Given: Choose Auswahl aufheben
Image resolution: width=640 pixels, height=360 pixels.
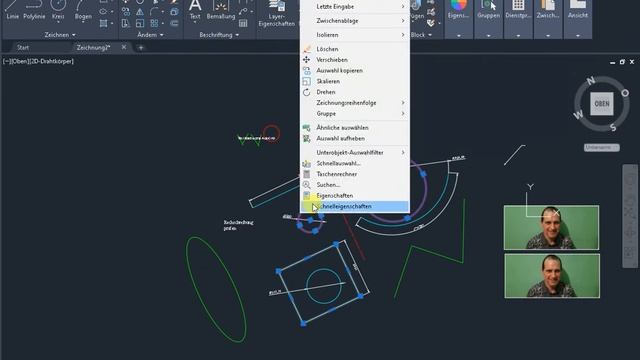Looking at the screenshot, I should click(355, 138).
